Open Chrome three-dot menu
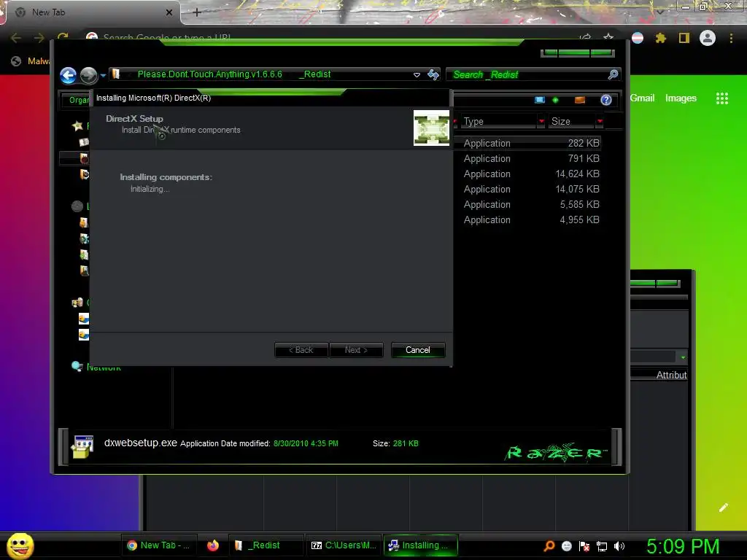 pos(731,38)
